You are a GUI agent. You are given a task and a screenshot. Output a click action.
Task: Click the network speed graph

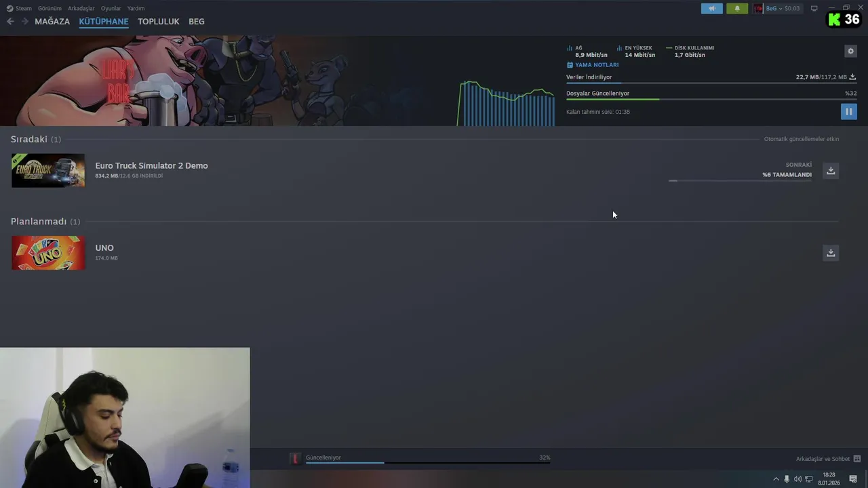pos(506,103)
